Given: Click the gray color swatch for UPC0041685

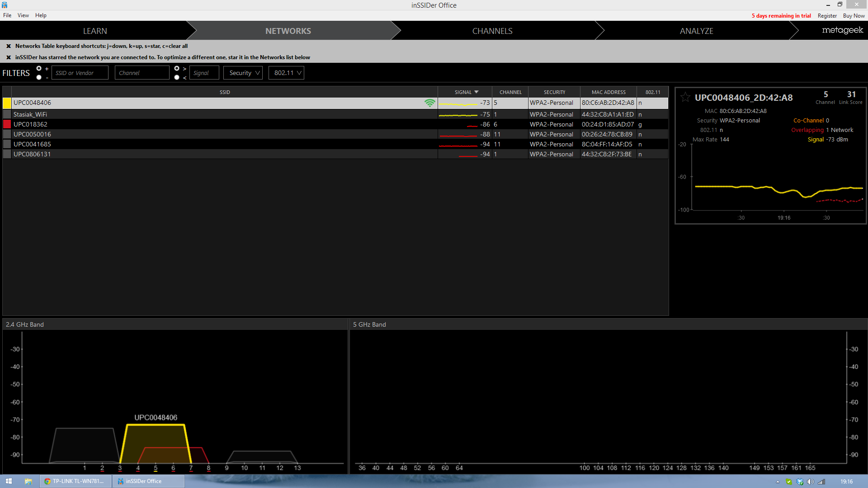Looking at the screenshot, I should [x=7, y=144].
